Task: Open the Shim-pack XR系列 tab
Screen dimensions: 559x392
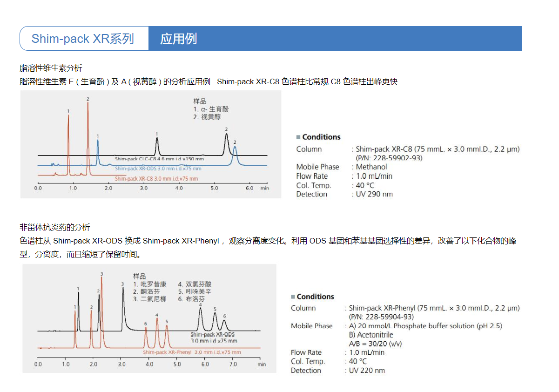Action: (x=83, y=38)
